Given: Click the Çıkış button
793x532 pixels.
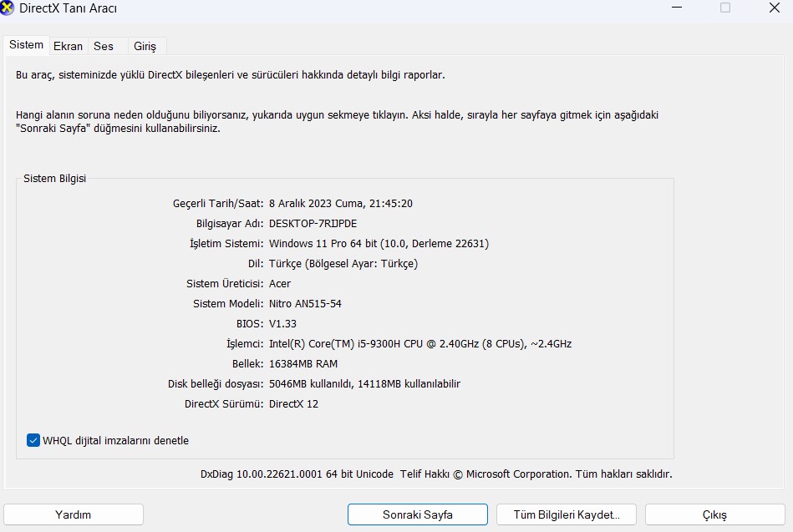Looking at the screenshot, I should click(714, 514).
